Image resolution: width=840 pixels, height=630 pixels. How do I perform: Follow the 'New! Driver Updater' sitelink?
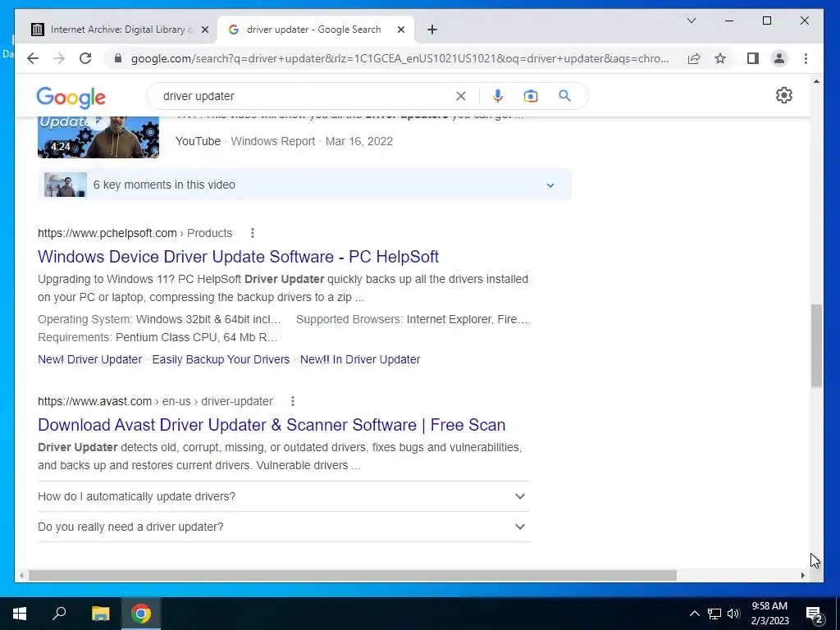click(89, 359)
